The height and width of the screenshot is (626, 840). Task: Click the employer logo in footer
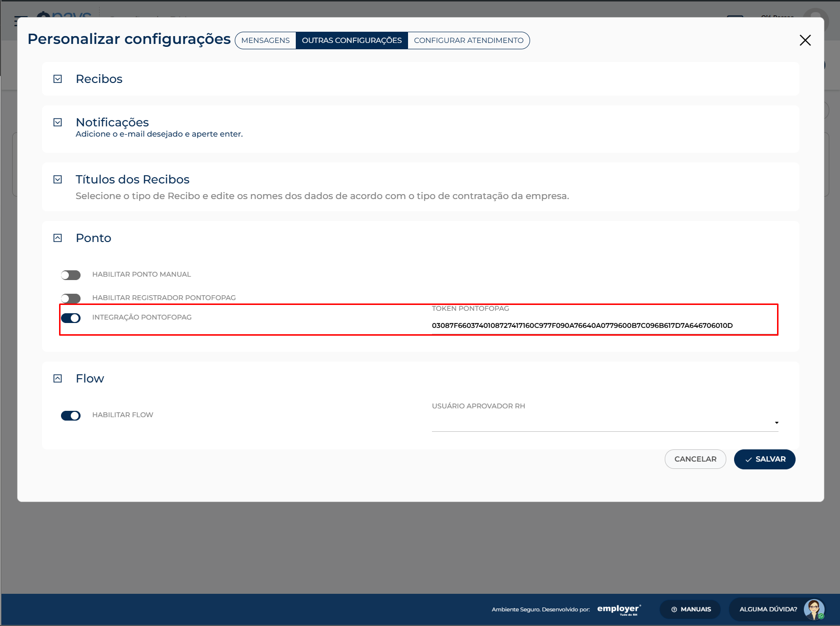coord(619,609)
